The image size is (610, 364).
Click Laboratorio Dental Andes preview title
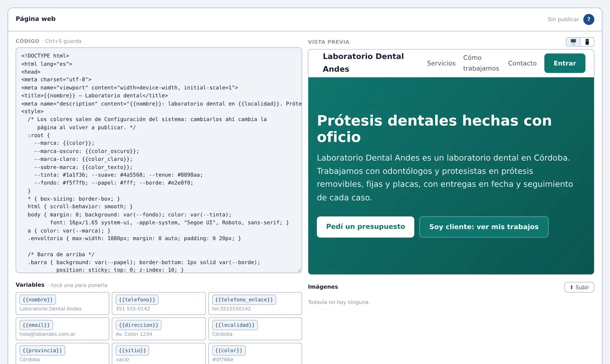point(363,63)
